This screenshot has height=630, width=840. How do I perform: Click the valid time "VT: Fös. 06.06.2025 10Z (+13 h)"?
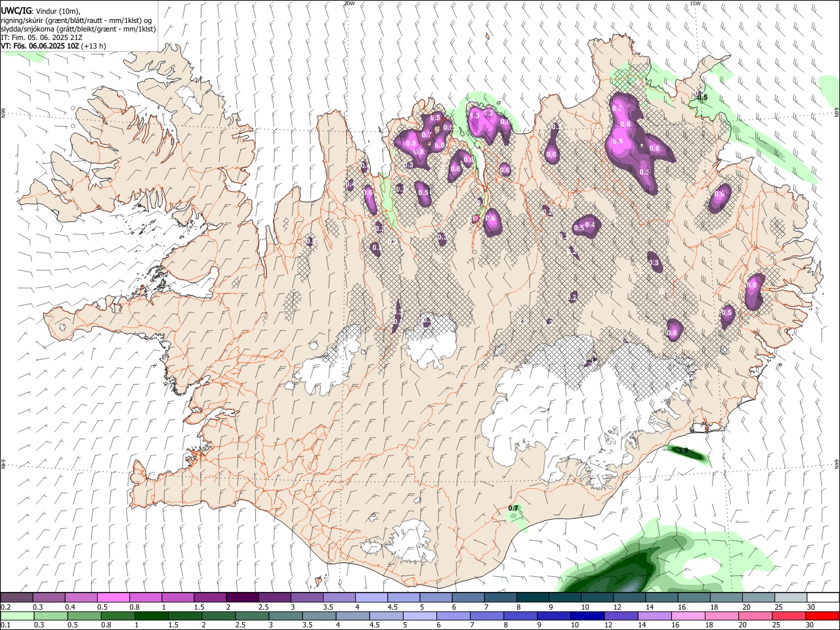(54, 46)
